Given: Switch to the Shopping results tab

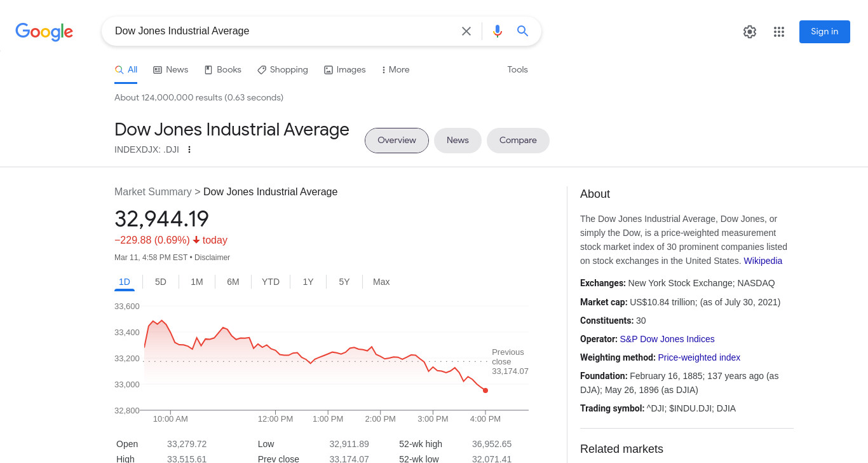Looking at the screenshot, I should point(283,70).
